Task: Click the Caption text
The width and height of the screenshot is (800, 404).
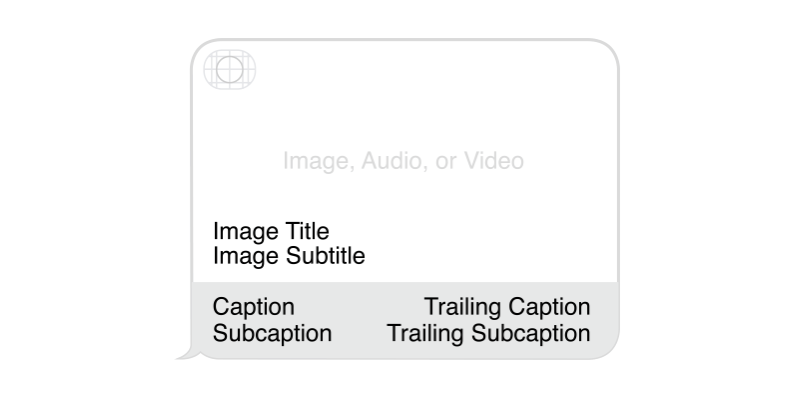Action: point(254,307)
